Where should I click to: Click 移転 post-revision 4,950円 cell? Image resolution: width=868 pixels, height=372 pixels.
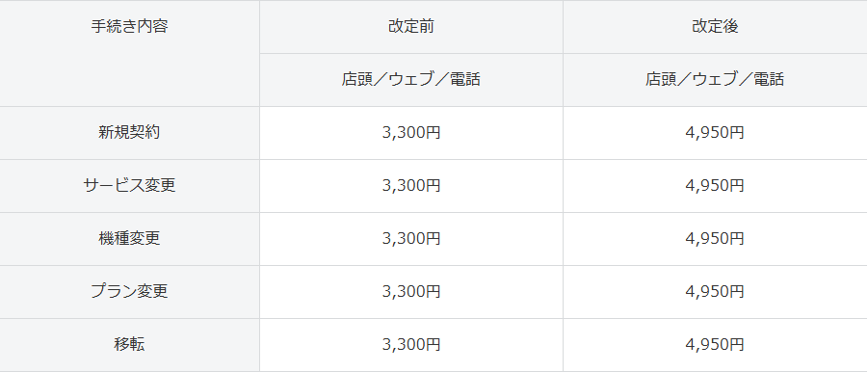[715, 345]
